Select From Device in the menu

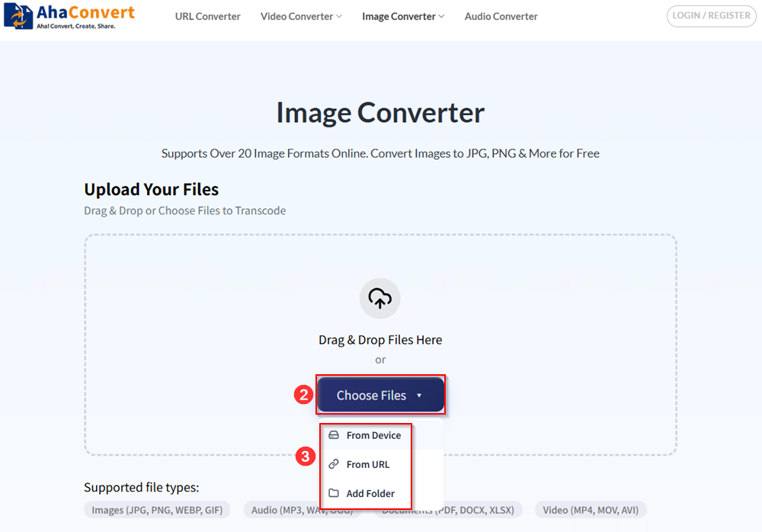(x=373, y=434)
